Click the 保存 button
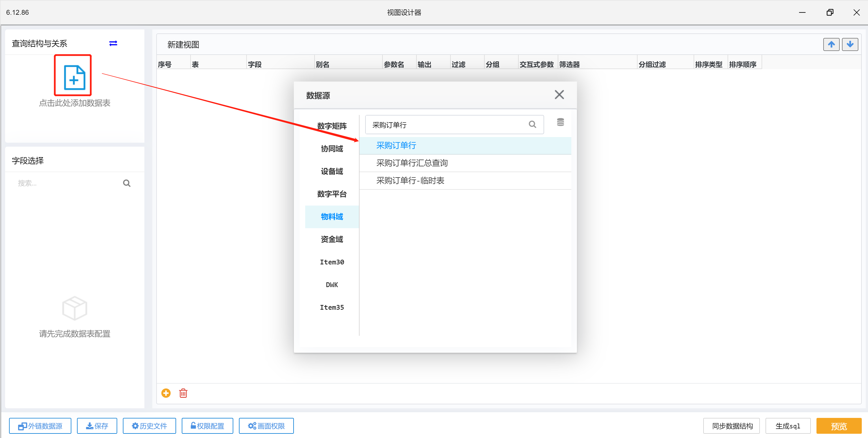The image size is (868, 438). pyautogui.click(x=97, y=426)
